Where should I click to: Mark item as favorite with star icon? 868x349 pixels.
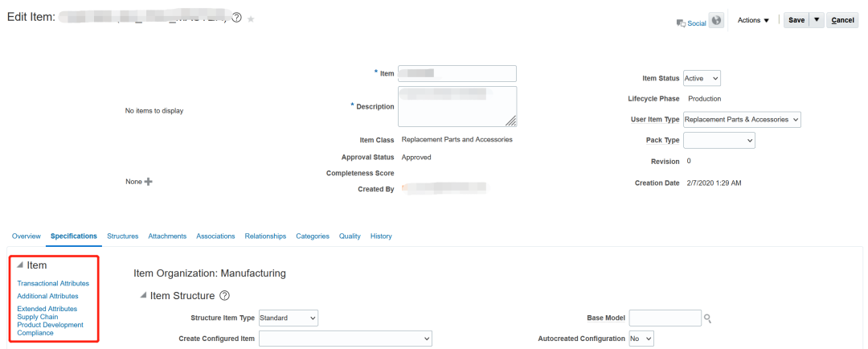click(x=251, y=18)
